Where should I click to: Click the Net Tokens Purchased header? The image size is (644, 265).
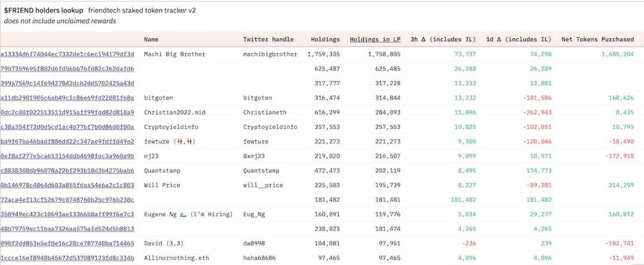597,39
